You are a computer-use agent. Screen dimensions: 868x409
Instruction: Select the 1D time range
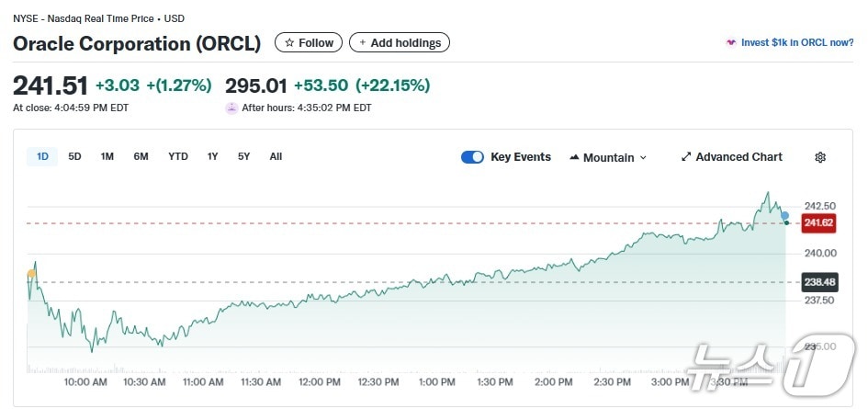point(42,156)
